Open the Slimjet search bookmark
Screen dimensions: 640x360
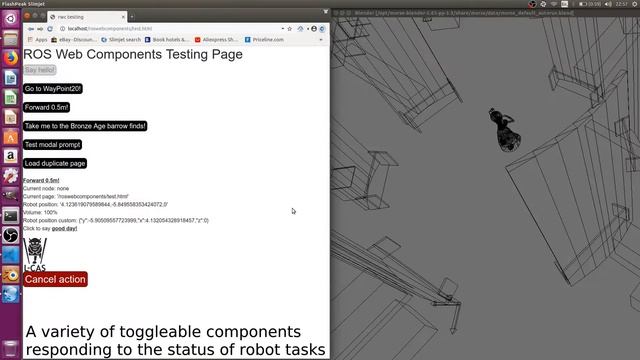(x=121, y=40)
